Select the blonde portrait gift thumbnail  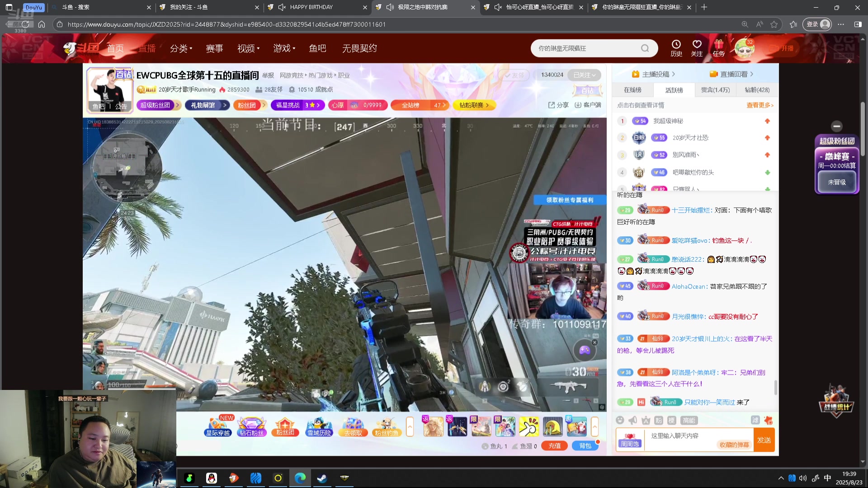pos(433,427)
